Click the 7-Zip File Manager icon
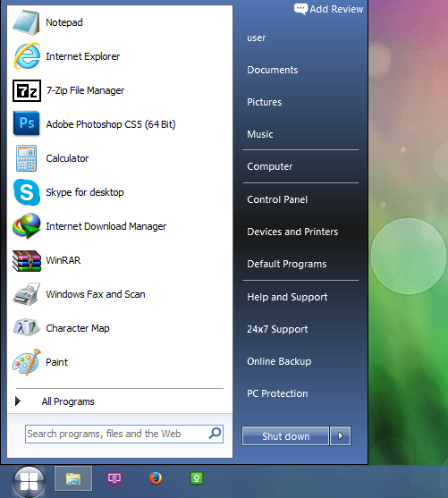Viewport: 448px width, 498px height. point(27,90)
